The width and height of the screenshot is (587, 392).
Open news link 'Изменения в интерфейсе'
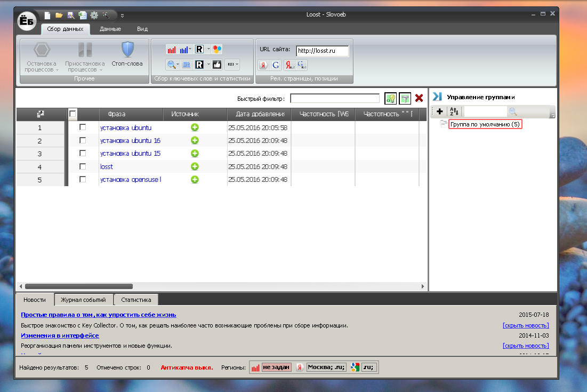click(x=60, y=335)
